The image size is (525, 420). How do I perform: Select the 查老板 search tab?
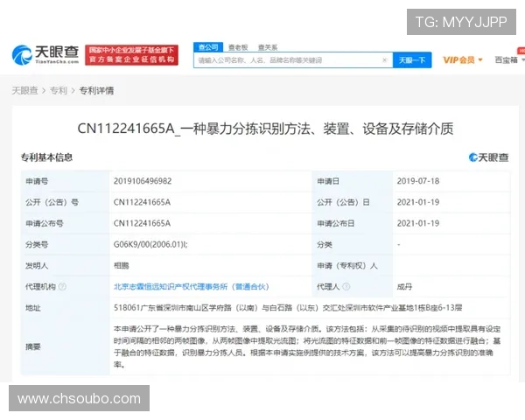pyautogui.click(x=238, y=47)
